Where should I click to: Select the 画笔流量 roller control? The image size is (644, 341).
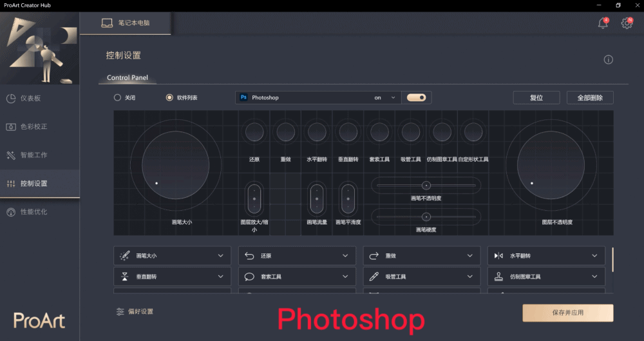click(x=317, y=199)
